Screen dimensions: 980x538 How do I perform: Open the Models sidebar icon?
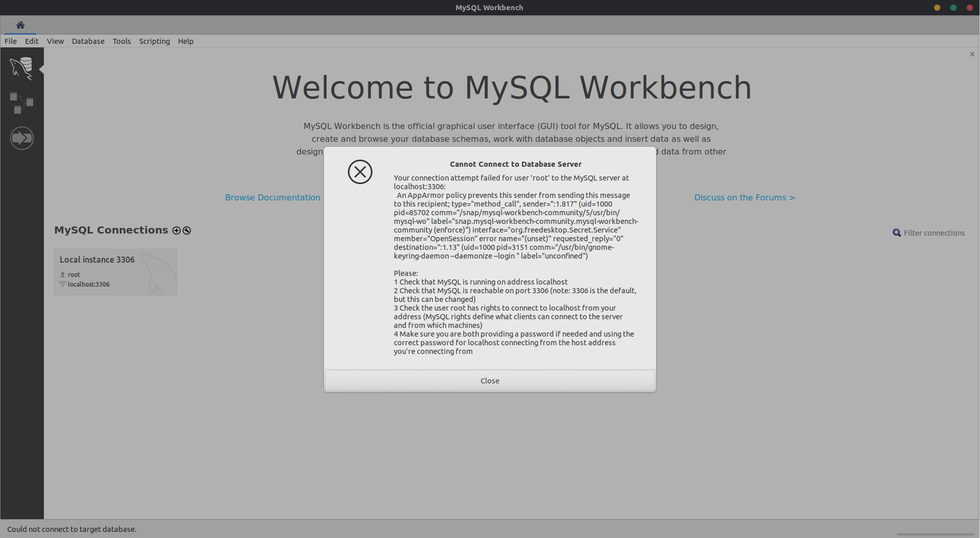21,103
